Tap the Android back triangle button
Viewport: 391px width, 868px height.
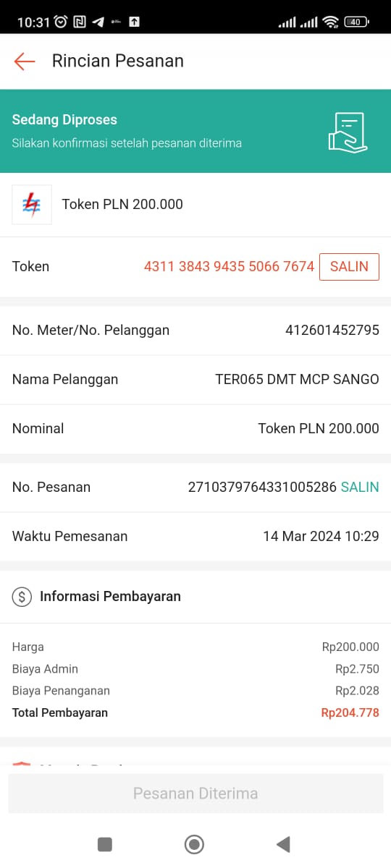point(283,844)
